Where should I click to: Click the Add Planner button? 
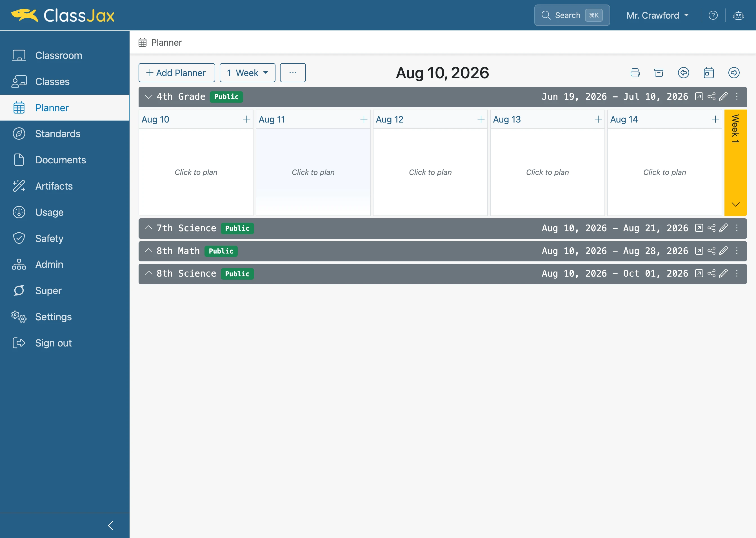click(177, 73)
